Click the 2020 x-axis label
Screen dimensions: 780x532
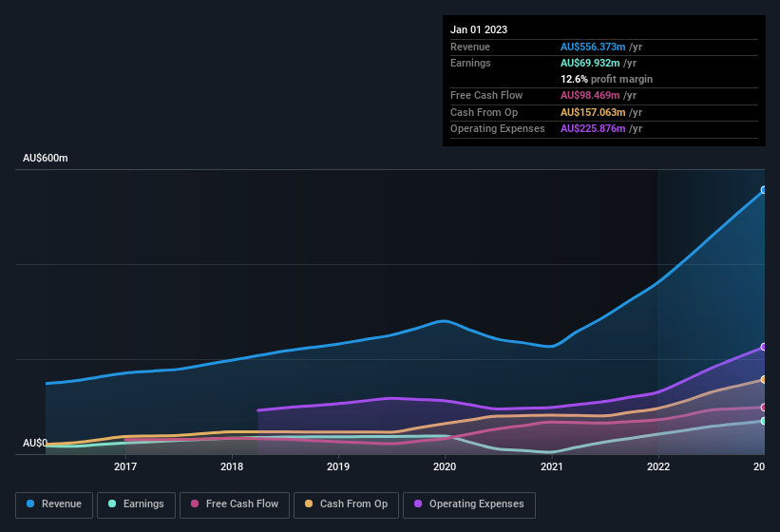445,466
